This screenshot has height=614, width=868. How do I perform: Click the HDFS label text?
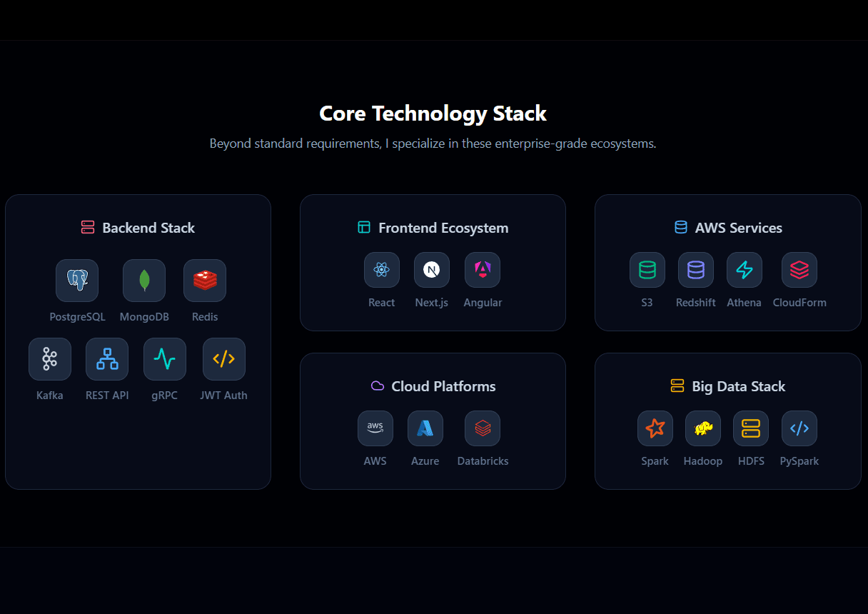[751, 461]
